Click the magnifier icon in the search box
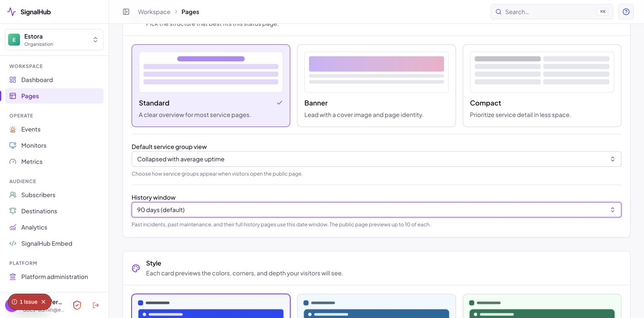The width and height of the screenshot is (644, 318). click(498, 12)
